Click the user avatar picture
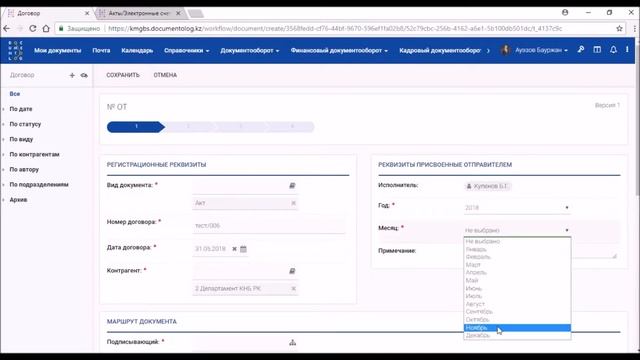Viewport: 640px width, 360px height. click(505, 50)
